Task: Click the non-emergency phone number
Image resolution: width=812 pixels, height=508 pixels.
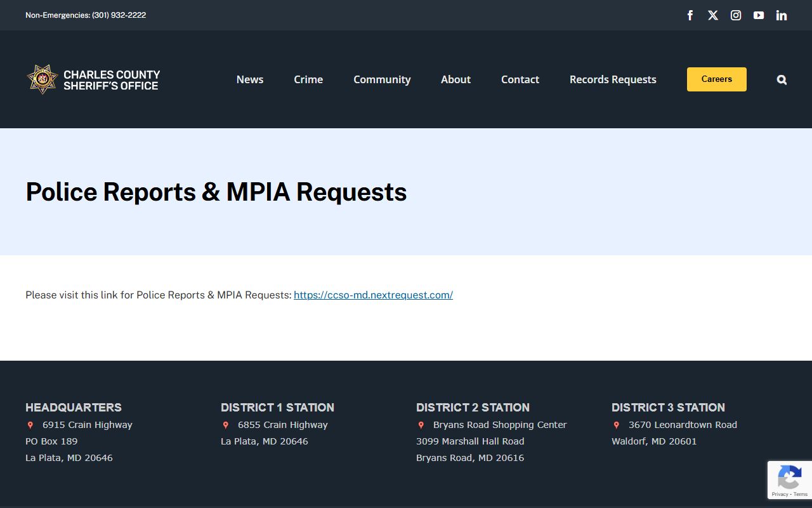Action: (119, 15)
